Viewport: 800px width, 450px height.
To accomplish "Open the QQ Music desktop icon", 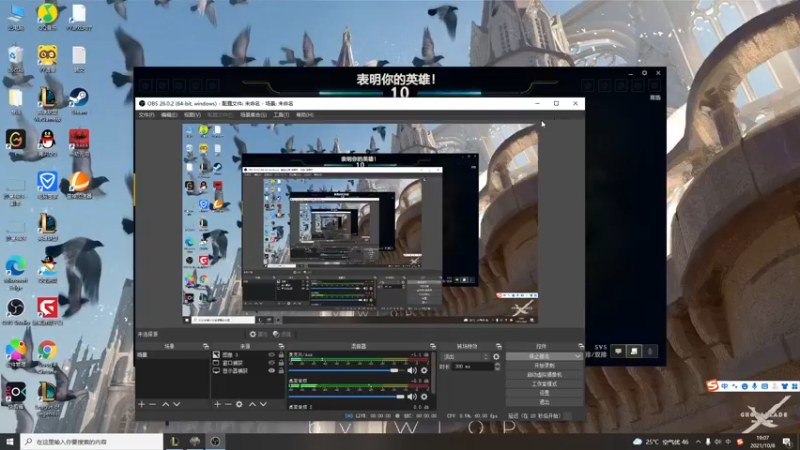I will pos(47,16).
